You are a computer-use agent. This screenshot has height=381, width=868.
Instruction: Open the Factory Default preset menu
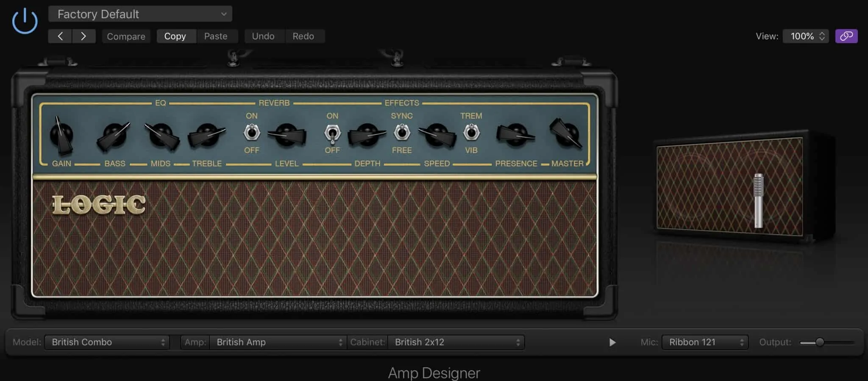pyautogui.click(x=140, y=14)
